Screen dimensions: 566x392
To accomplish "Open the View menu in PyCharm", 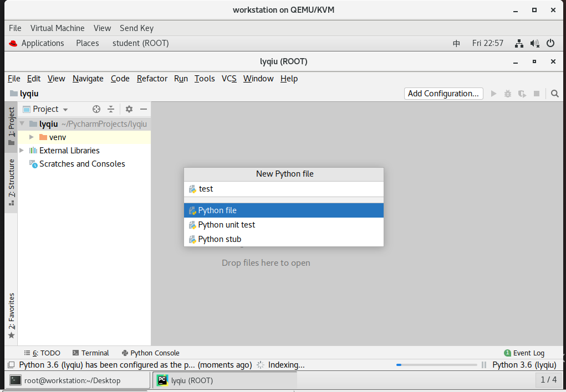I will pos(57,79).
